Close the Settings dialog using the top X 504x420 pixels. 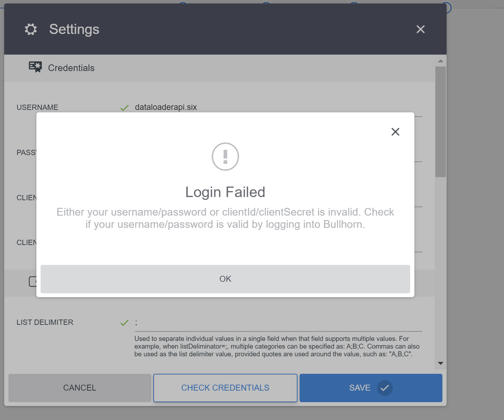(421, 29)
